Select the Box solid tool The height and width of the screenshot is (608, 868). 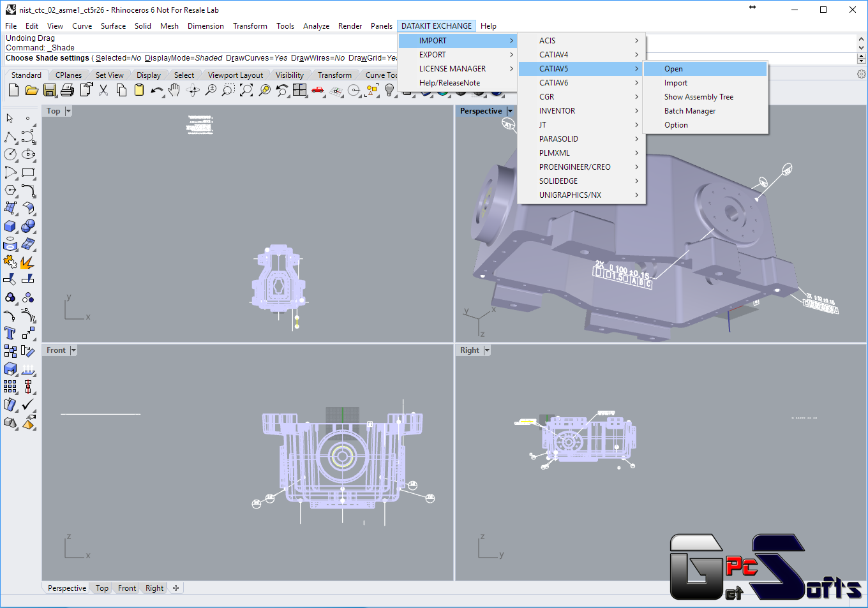tap(10, 226)
